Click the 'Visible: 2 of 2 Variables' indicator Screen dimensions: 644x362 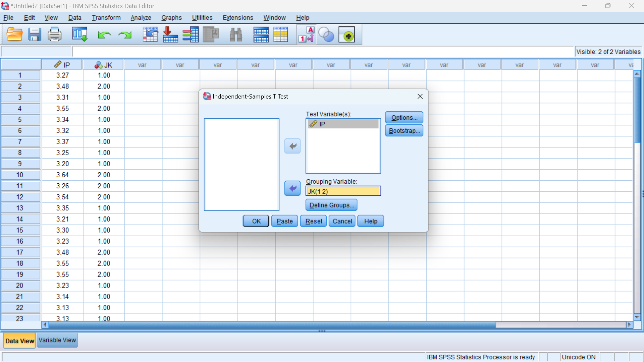[x=608, y=52]
